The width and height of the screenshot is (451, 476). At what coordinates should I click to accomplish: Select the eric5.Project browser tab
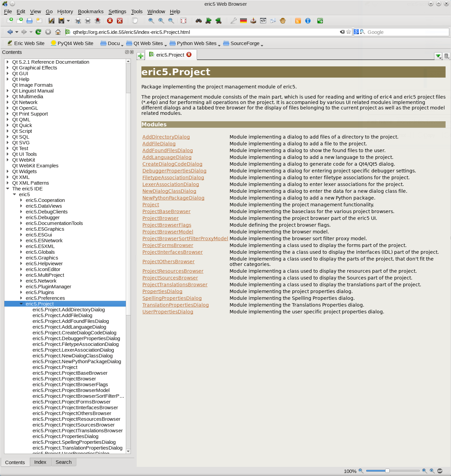pos(170,55)
